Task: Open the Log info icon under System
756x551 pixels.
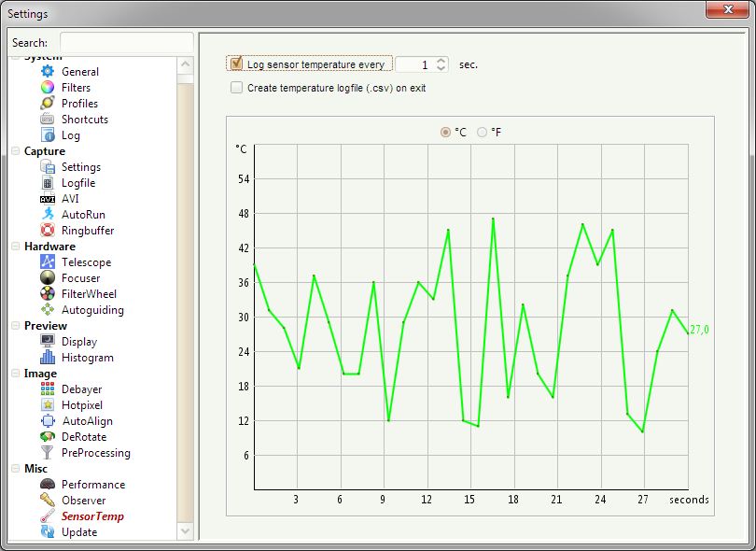Action: (x=48, y=135)
